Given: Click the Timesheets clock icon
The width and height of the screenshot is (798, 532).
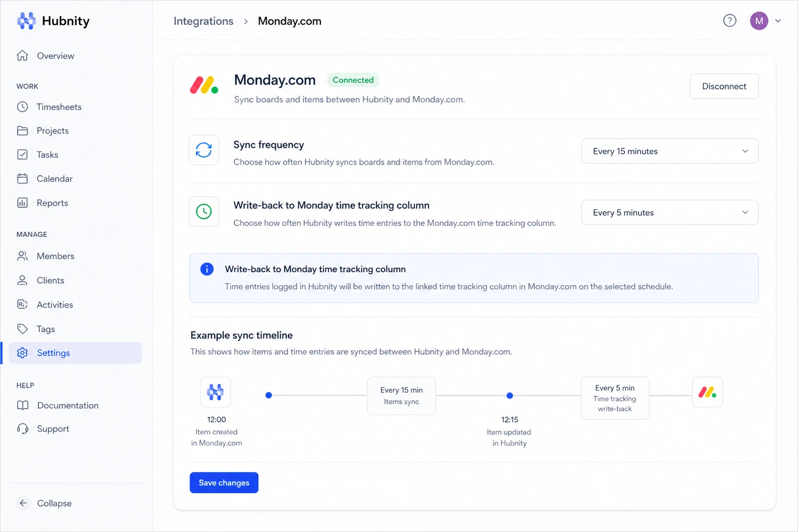Looking at the screenshot, I should (22, 107).
